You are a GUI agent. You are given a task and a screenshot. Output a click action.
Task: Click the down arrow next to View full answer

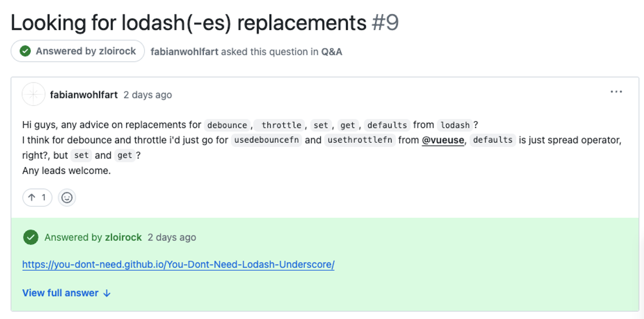[x=107, y=293]
